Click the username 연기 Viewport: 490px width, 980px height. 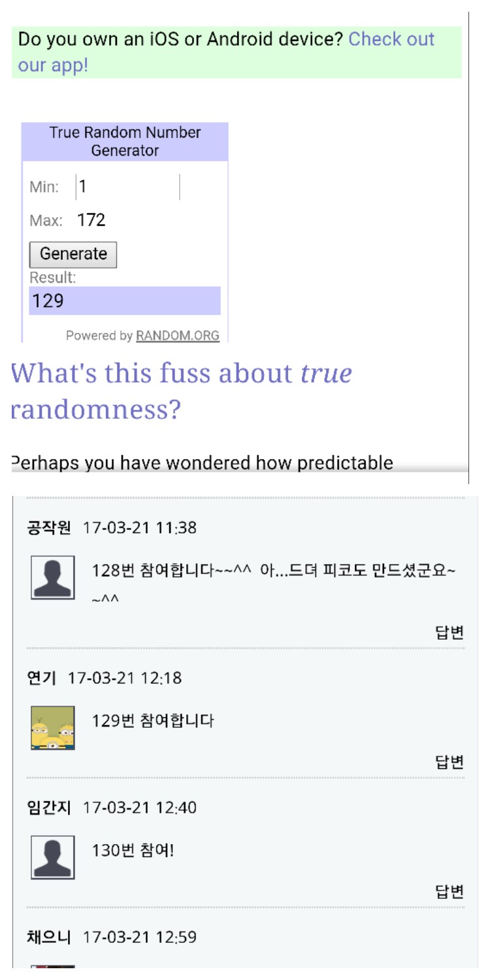(41, 678)
